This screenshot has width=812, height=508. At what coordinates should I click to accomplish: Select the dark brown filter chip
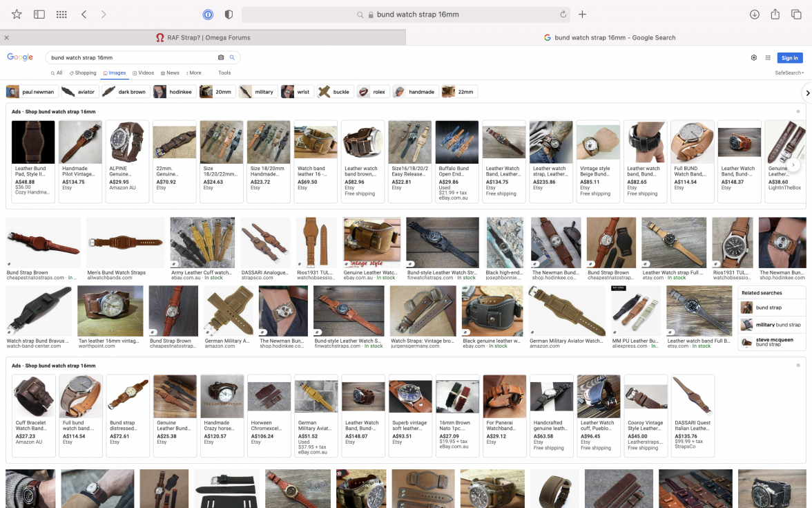pyautogui.click(x=125, y=92)
